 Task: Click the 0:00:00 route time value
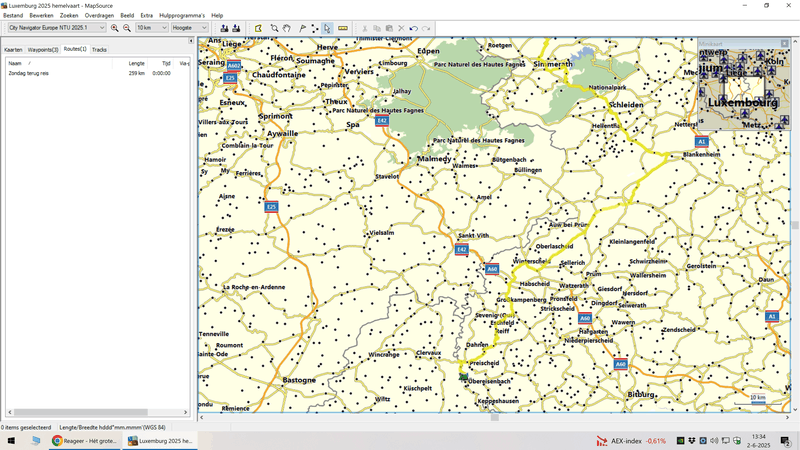162,73
